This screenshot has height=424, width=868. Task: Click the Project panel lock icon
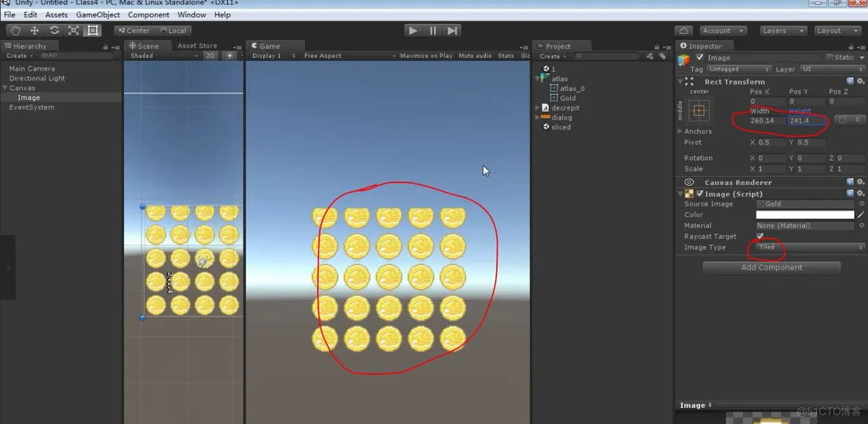[x=657, y=47]
